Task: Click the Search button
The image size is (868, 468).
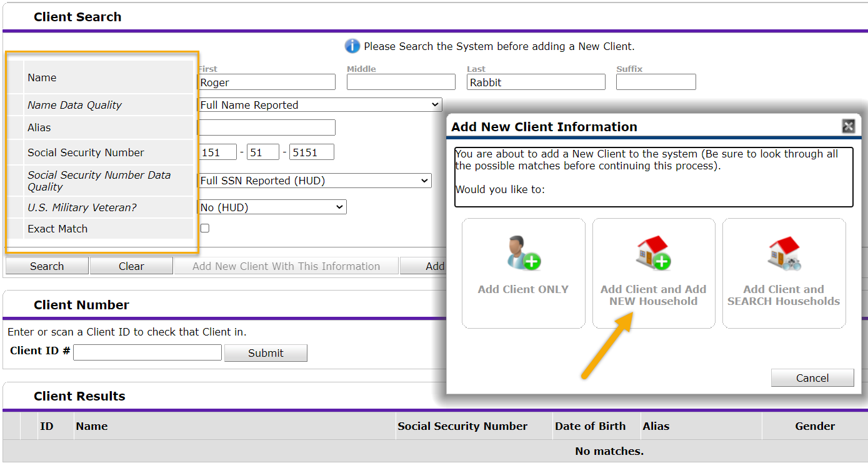Action: tap(47, 266)
